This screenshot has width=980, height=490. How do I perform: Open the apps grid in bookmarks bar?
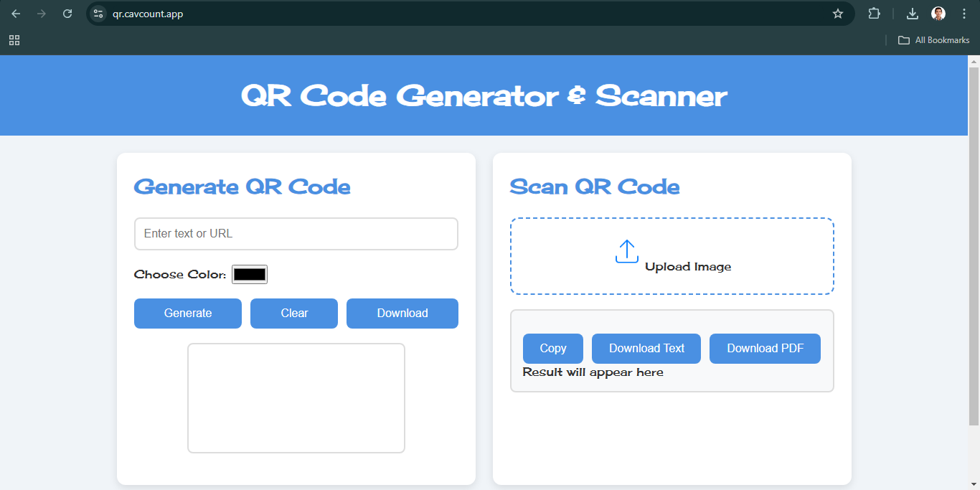(x=14, y=40)
